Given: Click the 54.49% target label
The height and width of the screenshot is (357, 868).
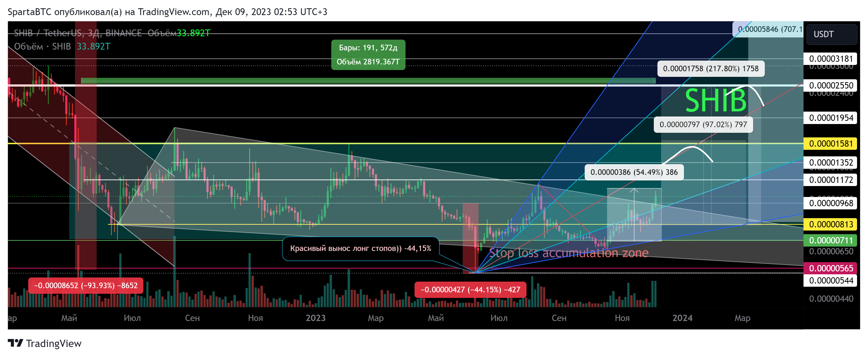Looking at the screenshot, I should click(634, 172).
